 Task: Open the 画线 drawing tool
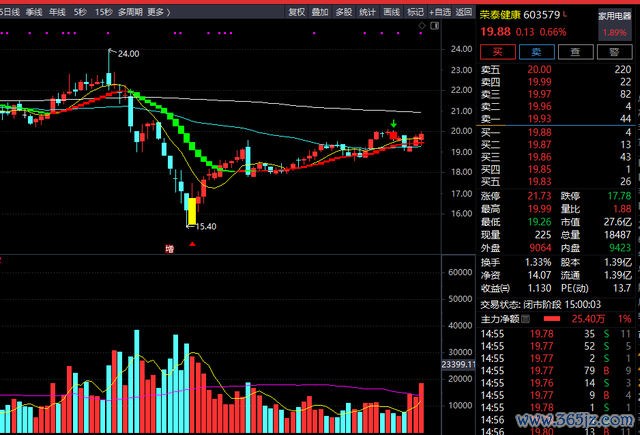392,12
